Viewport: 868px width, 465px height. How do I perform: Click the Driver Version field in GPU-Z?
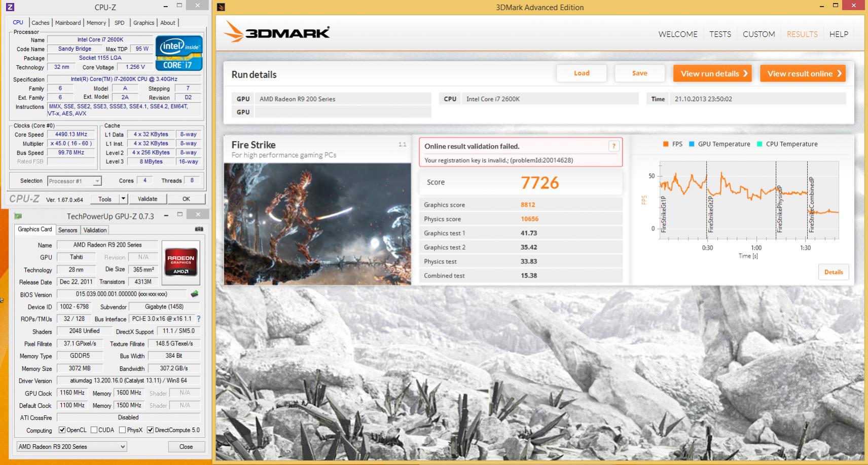(128, 380)
